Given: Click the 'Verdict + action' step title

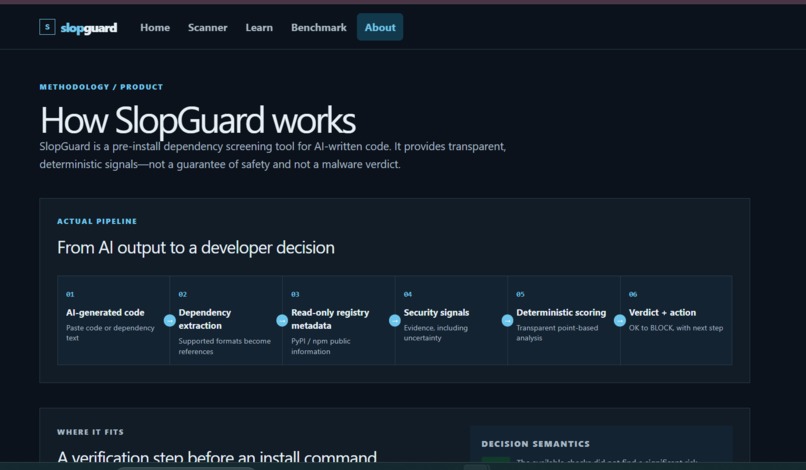Looking at the screenshot, I should point(662,313).
